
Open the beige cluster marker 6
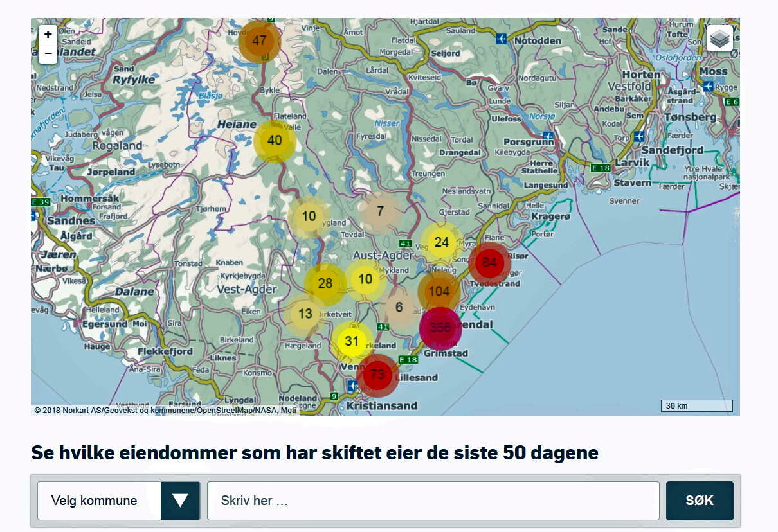[x=399, y=308]
